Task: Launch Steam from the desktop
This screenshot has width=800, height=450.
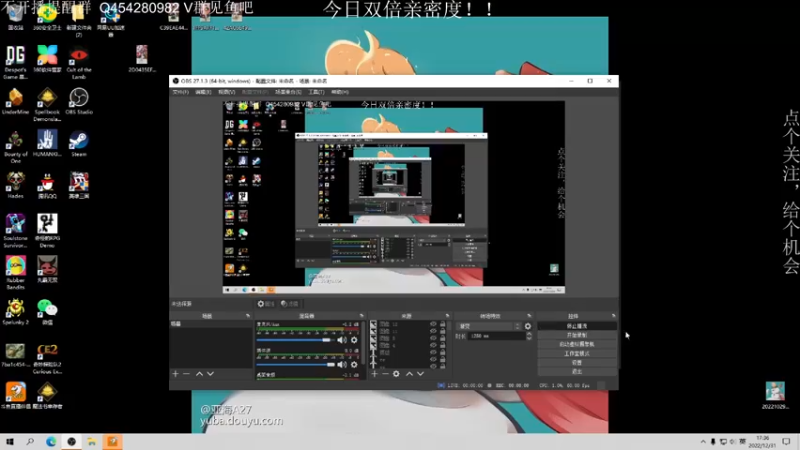Action: pyautogui.click(x=79, y=143)
